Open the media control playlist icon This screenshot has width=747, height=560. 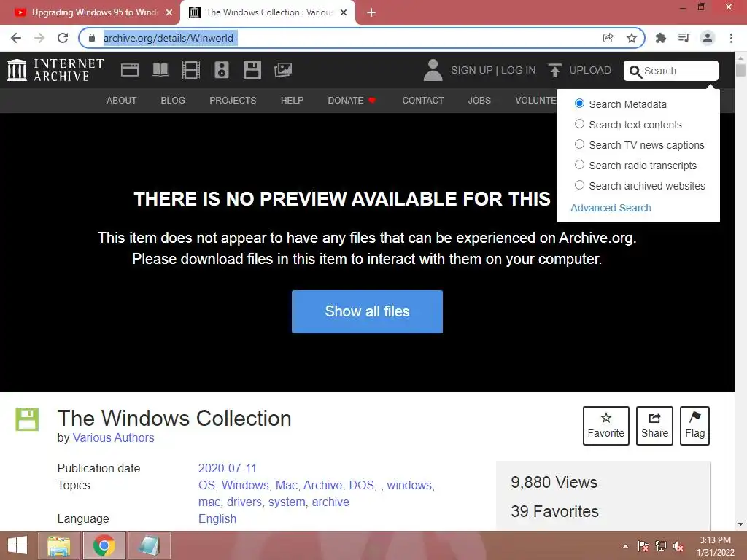pos(684,38)
